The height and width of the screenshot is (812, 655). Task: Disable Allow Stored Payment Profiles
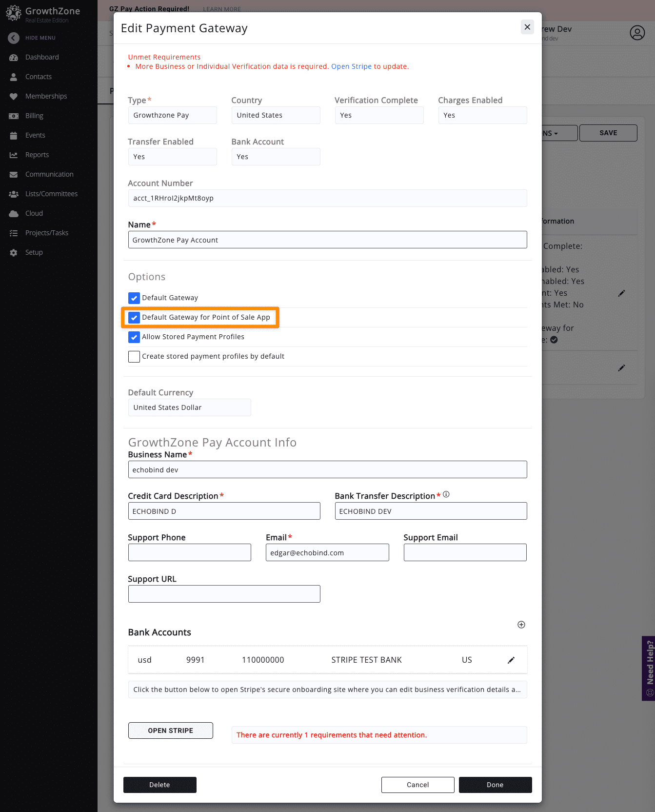(x=134, y=337)
